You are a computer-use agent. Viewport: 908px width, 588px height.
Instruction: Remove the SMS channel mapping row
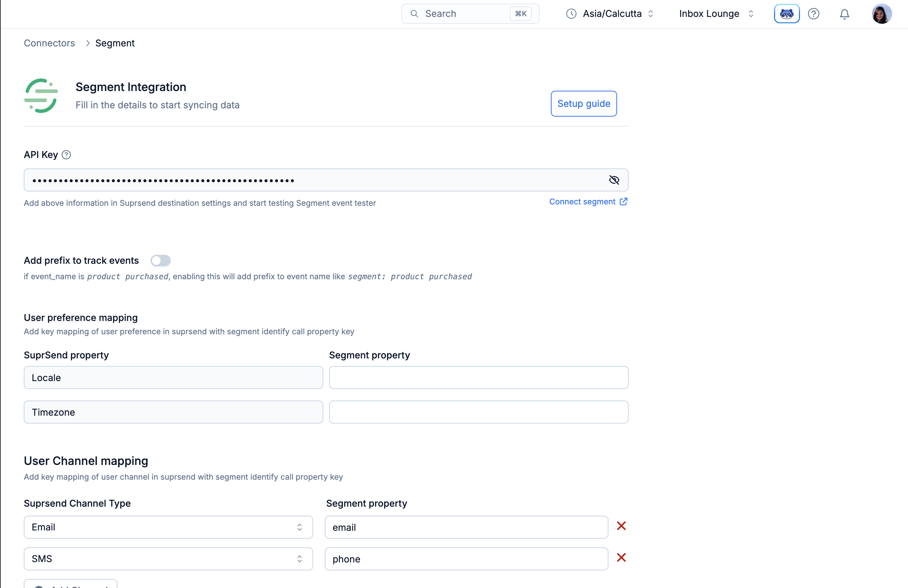pyautogui.click(x=621, y=557)
